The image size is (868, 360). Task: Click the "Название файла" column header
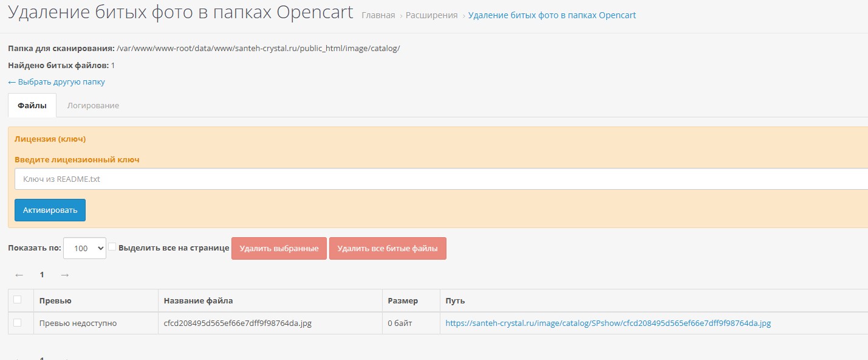pyautogui.click(x=198, y=300)
